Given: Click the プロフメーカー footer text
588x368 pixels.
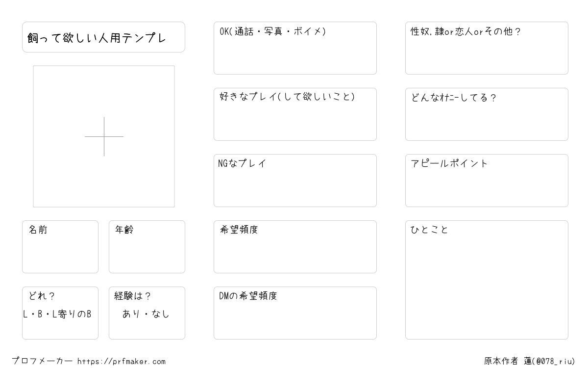Looking at the screenshot, I should (x=42, y=361).
